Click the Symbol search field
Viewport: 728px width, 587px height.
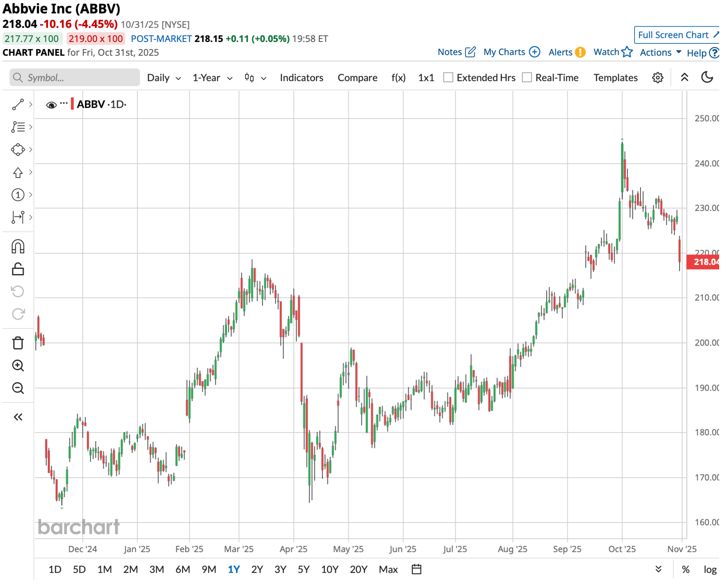pos(75,78)
